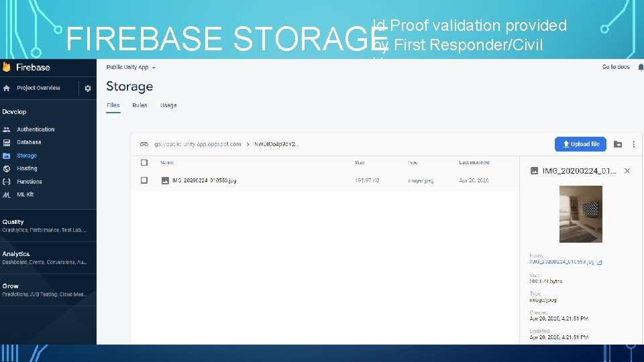Click the Hosting globe icon
644x362 pixels.
tap(7, 169)
